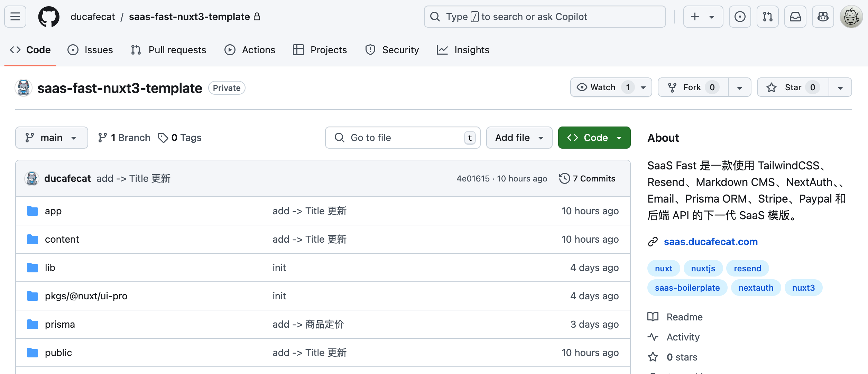Viewport: 868px width, 374px height.
Task: Open the prisma commit message 'add -> 商品定价'
Action: pos(308,324)
